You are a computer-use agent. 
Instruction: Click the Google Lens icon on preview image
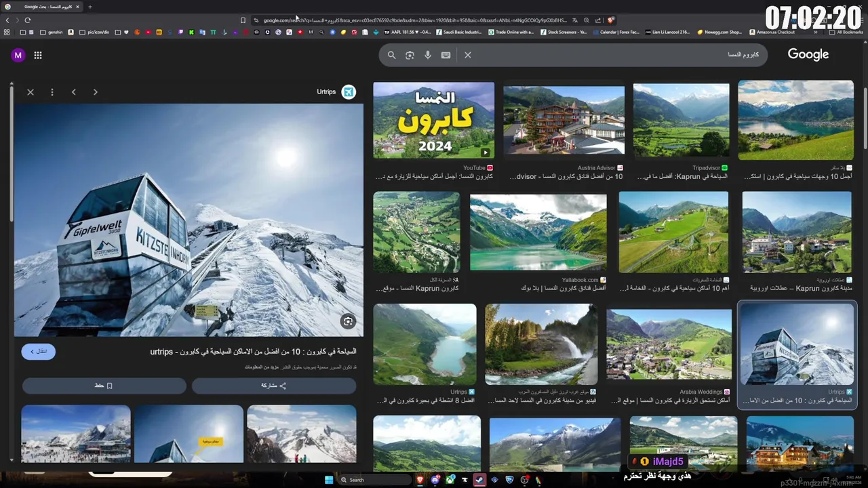pos(348,321)
